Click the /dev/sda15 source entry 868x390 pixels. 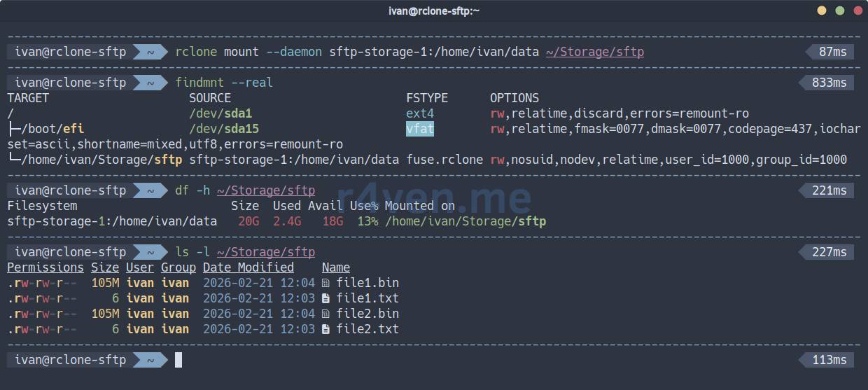point(224,129)
